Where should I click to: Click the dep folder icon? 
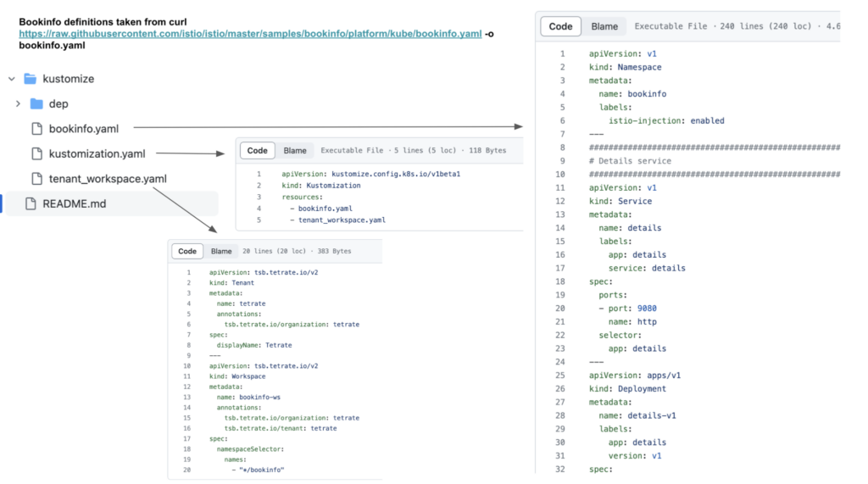click(x=36, y=103)
